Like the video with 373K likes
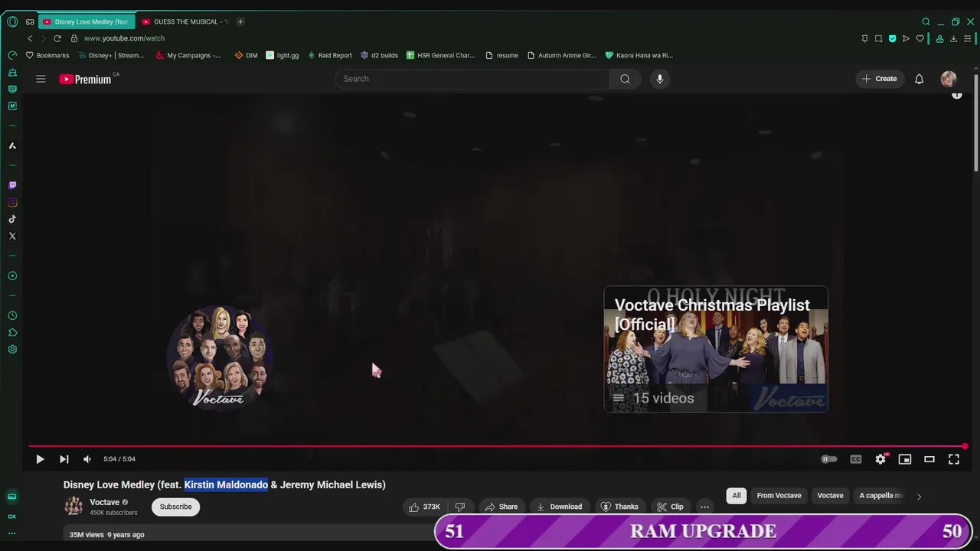 (x=425, y=507)
